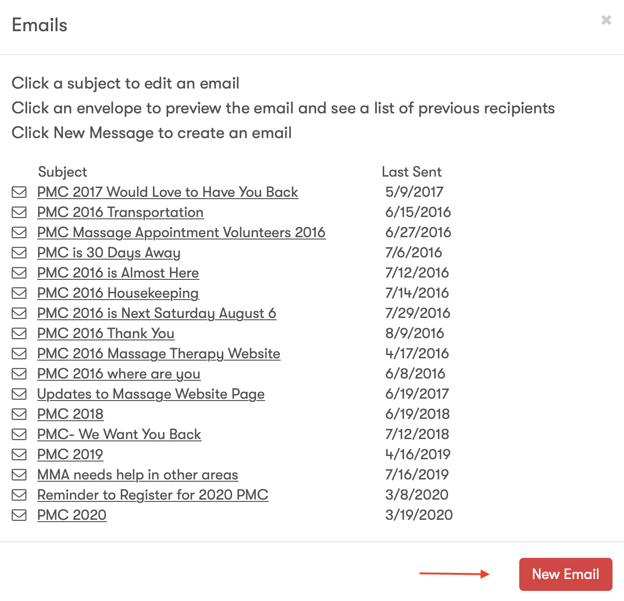Open PMC 2017 Would Love to Have You Back

(x=167, y=192)
